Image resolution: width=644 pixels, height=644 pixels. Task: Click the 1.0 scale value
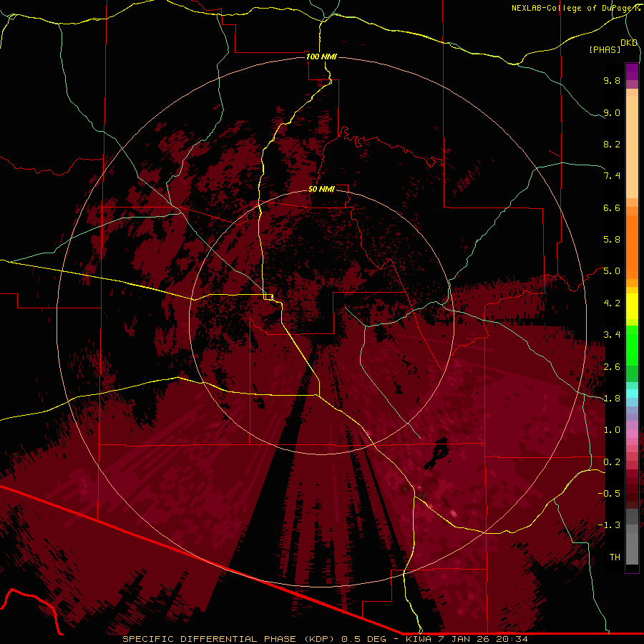612,430
